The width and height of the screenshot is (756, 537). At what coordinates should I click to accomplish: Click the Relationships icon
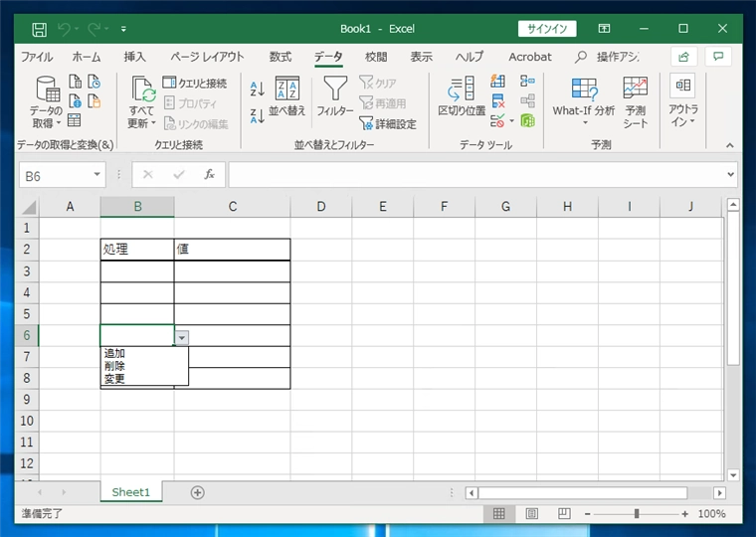click(x=527, y=100)
